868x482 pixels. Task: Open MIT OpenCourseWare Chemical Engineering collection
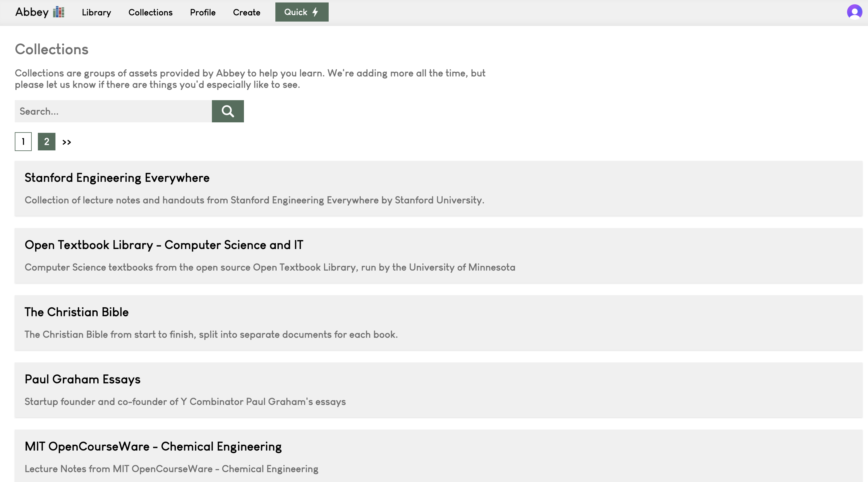tap(153, 446)
